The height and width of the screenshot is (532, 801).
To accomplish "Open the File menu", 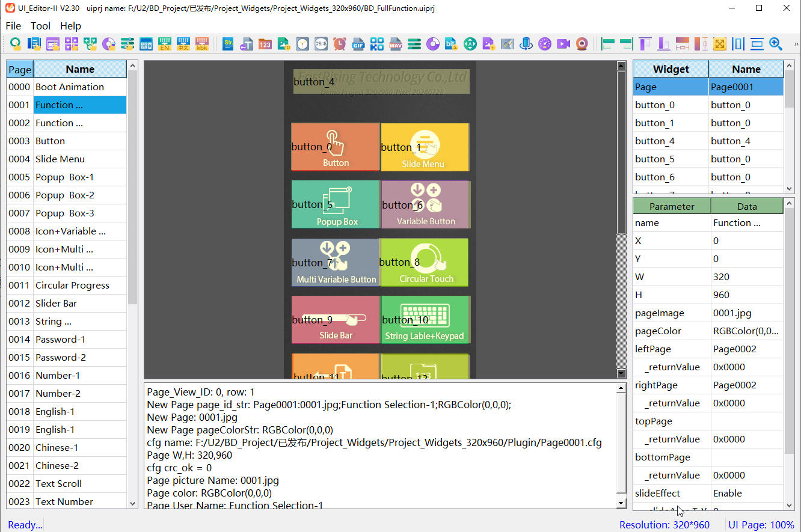I will click(x=13, y=26).
